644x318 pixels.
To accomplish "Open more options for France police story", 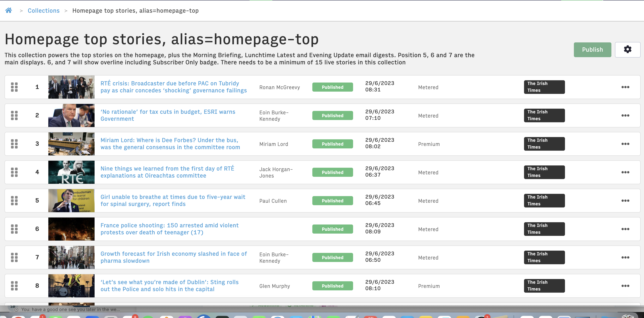I will coord(625,229).
